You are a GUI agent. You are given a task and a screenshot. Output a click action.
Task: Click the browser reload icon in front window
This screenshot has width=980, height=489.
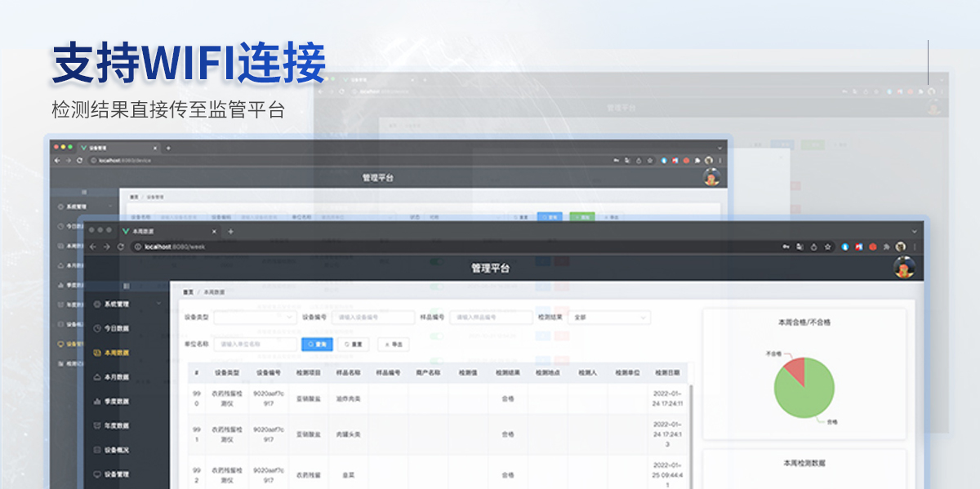click(122, 247)
